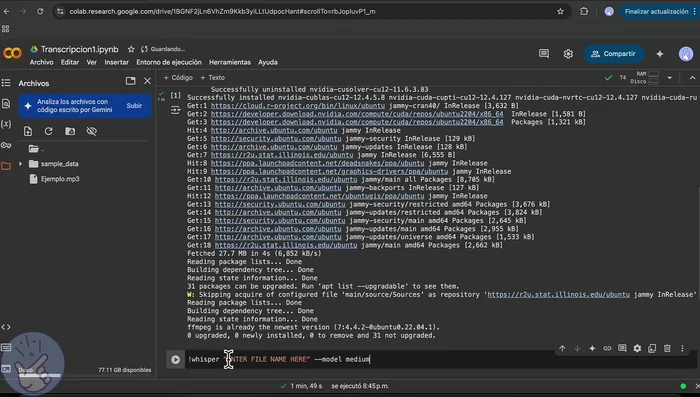Move cell down arrow
The height and width of the screenshot is (397, 700).
[x=577, y=348]
